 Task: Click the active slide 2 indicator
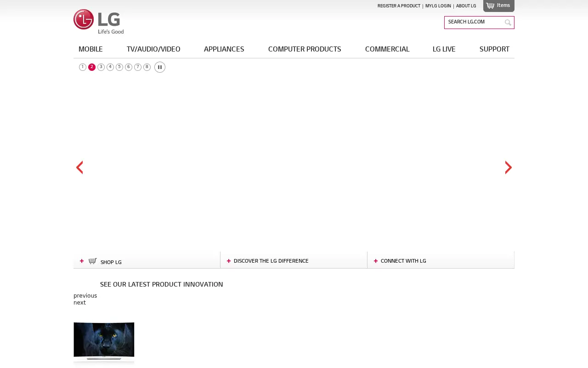coord(92,67)
